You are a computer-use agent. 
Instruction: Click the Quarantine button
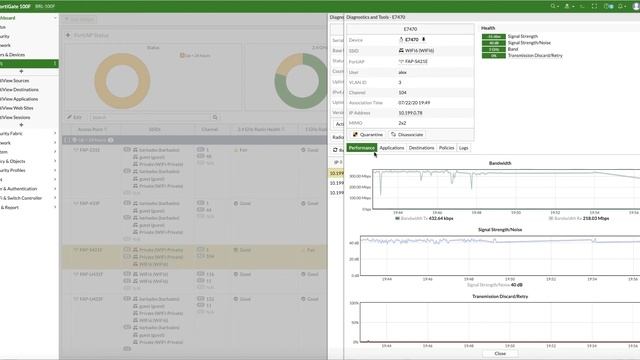(x=367, y=134)
